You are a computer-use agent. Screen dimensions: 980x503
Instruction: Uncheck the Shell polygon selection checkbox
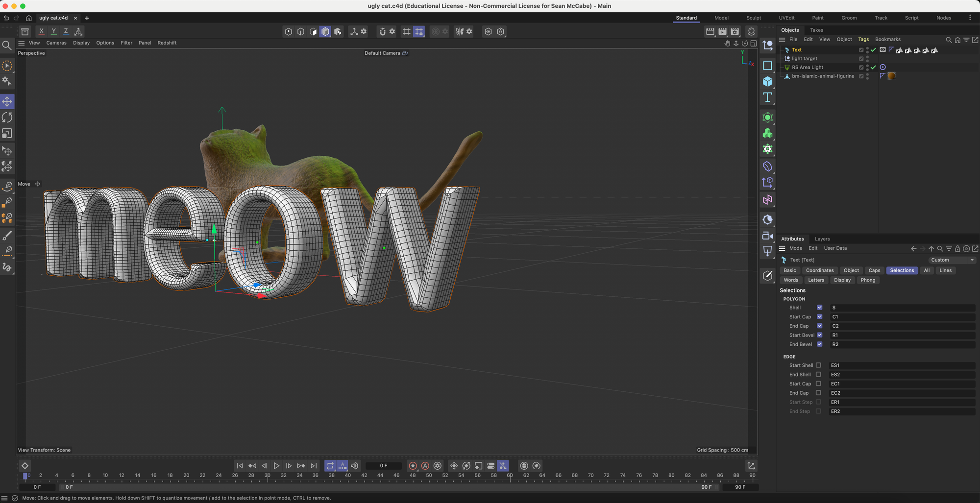coord(819,308)
